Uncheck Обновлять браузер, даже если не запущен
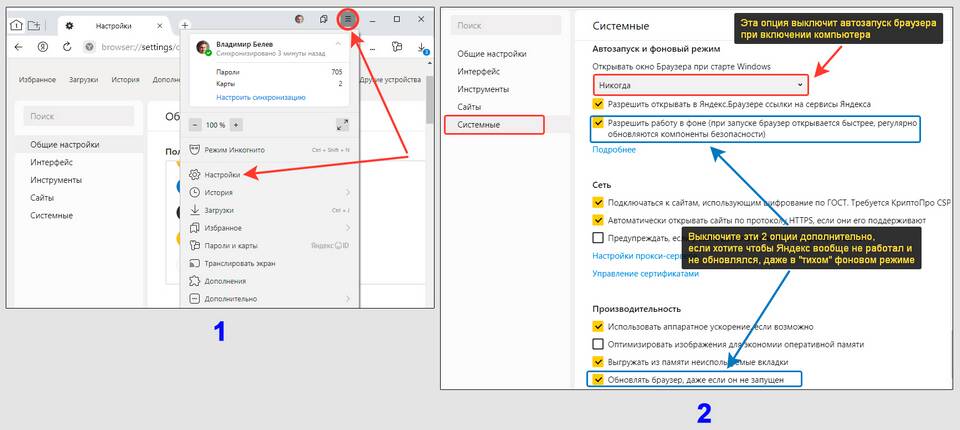The width and height of the screenshot is (960, 430). (598, 380)
